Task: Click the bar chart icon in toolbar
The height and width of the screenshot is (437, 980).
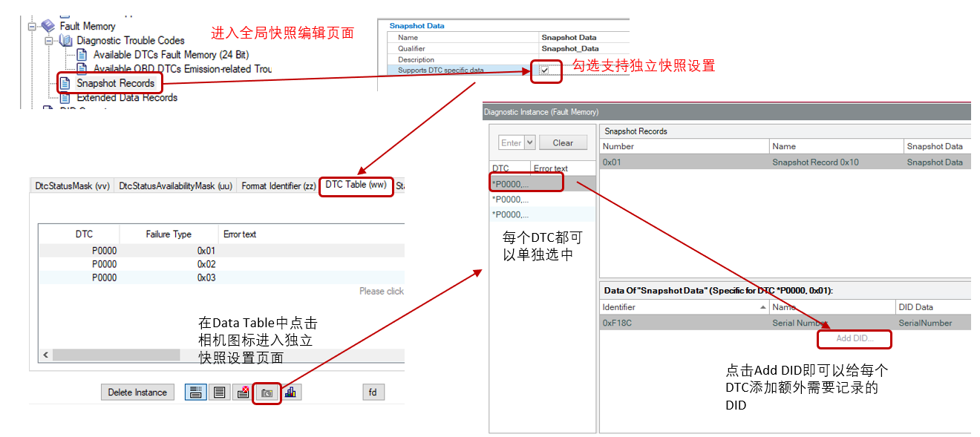Action: [x=290, y=392]
